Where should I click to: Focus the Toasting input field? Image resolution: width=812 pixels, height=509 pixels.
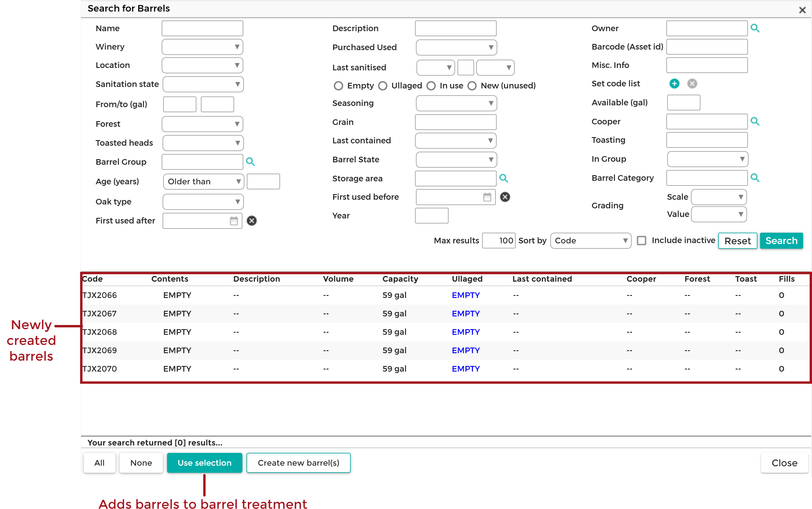707,140
